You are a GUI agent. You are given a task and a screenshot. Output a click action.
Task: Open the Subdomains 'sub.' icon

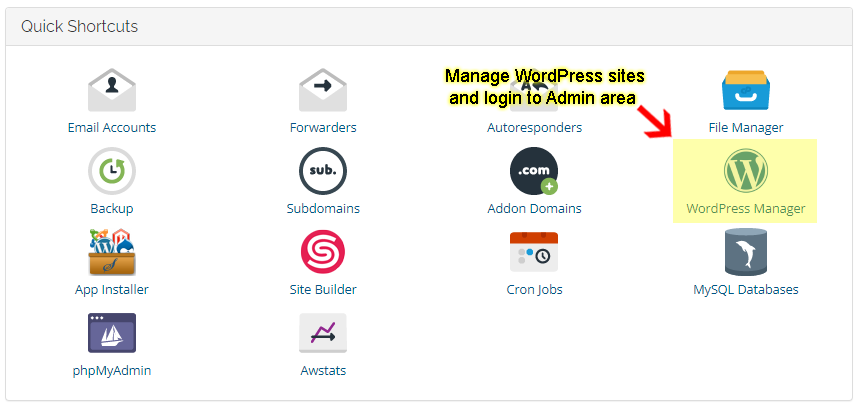click(x=323, y=172)
